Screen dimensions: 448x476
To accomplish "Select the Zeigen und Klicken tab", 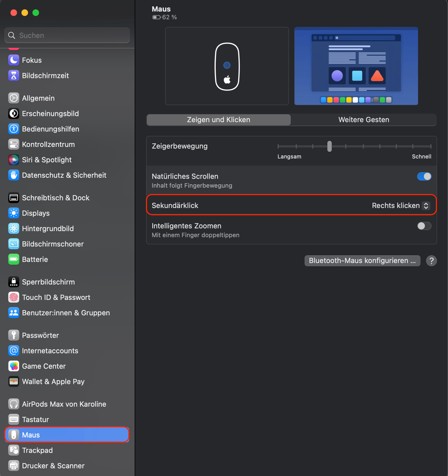I will tap(218, 120).
